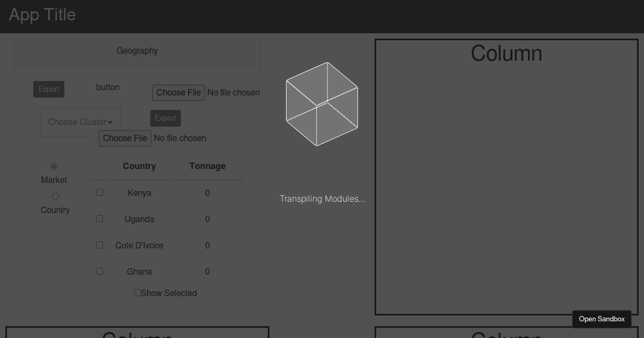Click the Country column header
Viewport: 644px width, 338px height.
[140, 166]
